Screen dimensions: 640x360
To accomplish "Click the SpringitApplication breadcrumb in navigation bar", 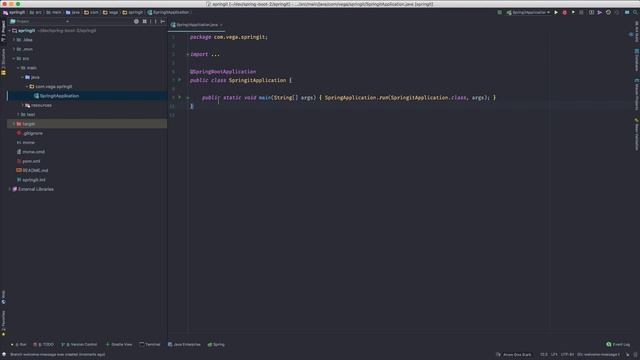I will 169,12.
